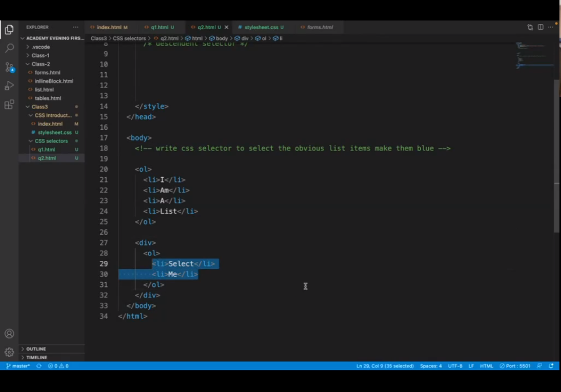The image size is (561, 392).
Task: Click the open changes icon in editor toolbar
Action: (530, 27)
